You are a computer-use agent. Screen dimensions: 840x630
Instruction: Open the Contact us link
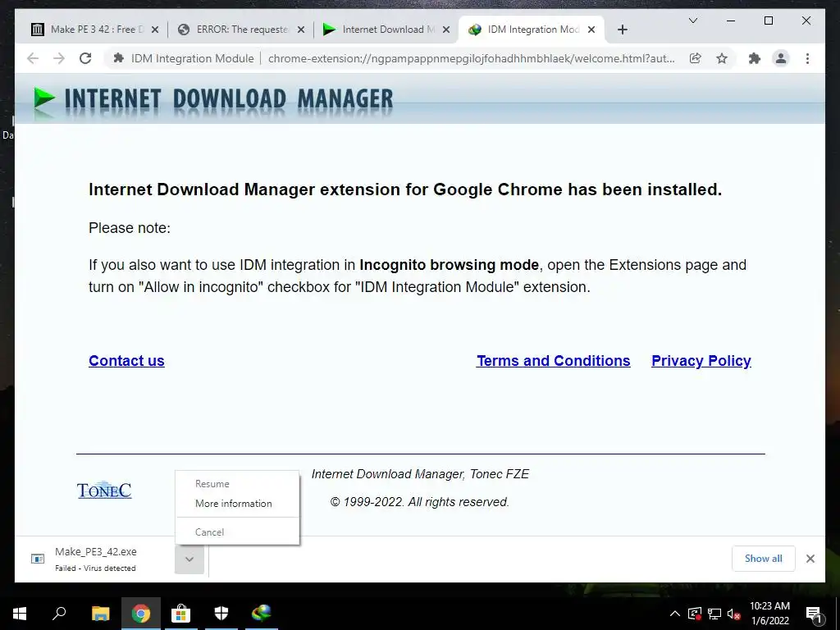126,361
